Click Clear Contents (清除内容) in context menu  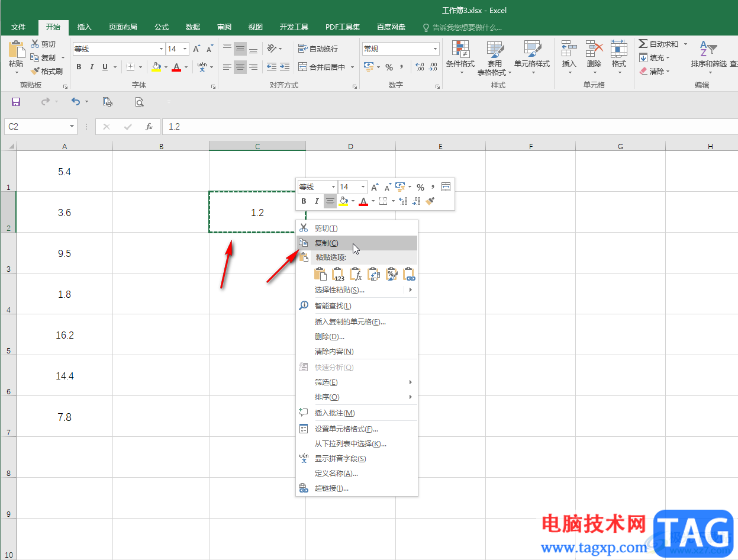[334, 352]
